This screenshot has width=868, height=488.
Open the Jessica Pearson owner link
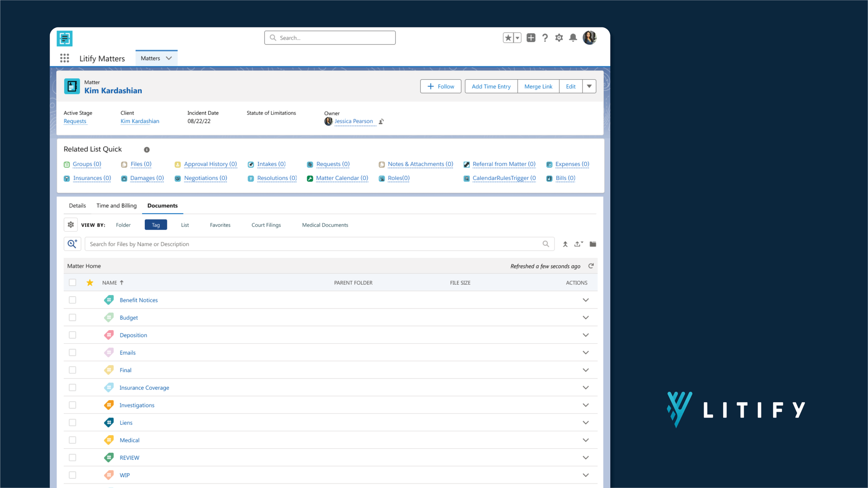(x=354, y=121)
